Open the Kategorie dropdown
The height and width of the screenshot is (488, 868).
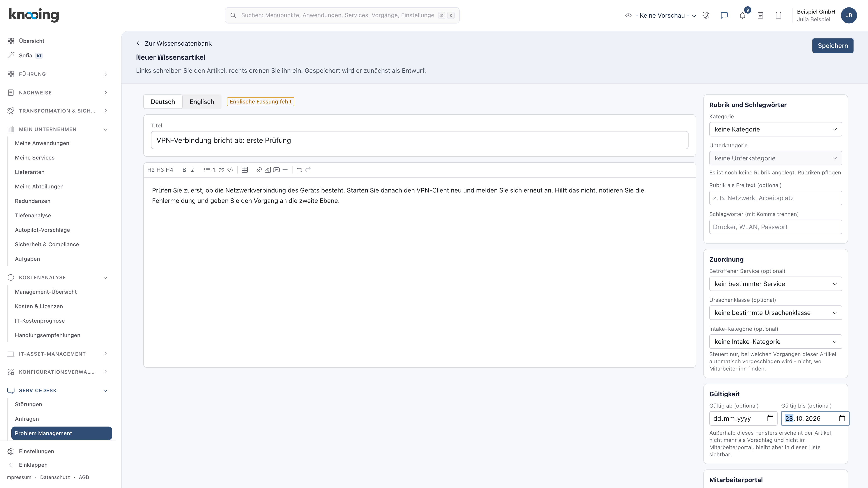[775, 129]
